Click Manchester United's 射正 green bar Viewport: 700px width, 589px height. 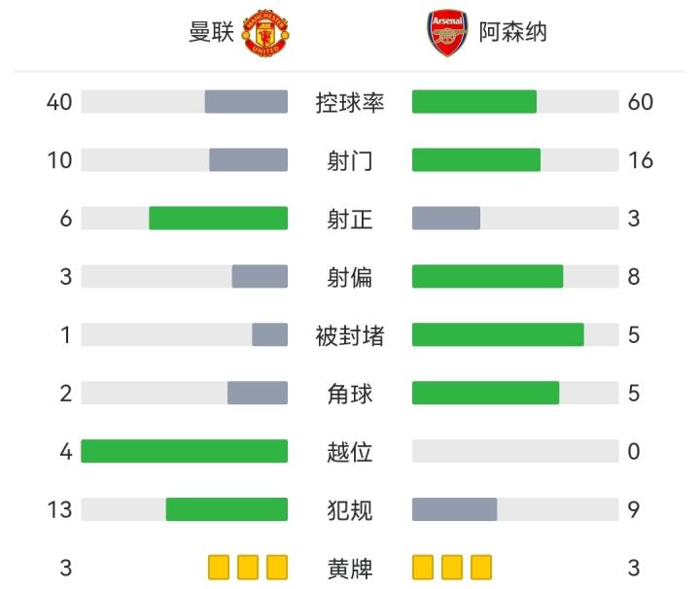tap(218, 218)
